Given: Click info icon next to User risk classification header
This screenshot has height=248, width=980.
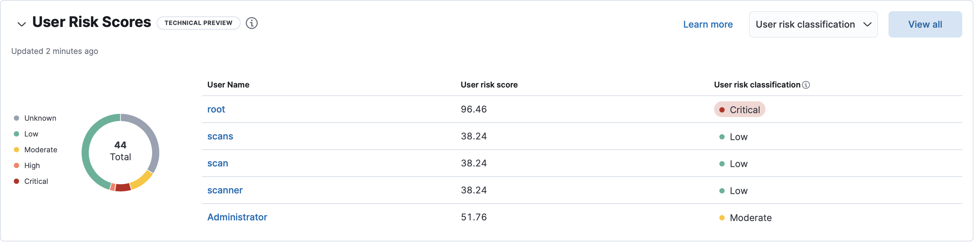Looking at the screenshot, I should pos(806,85).
